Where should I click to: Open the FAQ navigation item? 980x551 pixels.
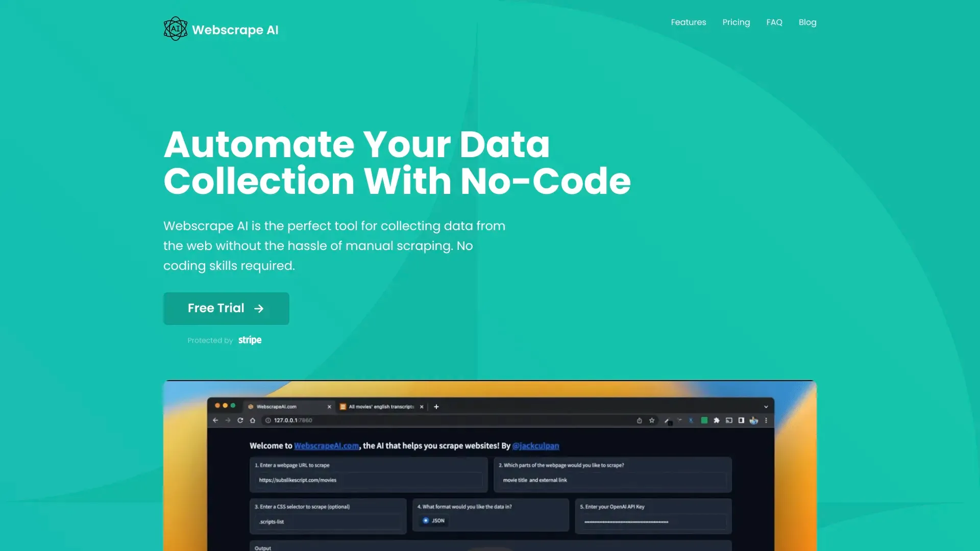774,22
